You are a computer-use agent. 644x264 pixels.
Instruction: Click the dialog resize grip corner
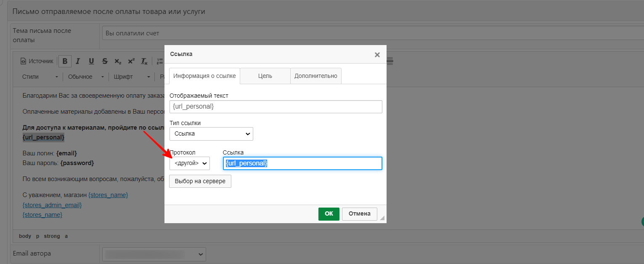(382, 218)
